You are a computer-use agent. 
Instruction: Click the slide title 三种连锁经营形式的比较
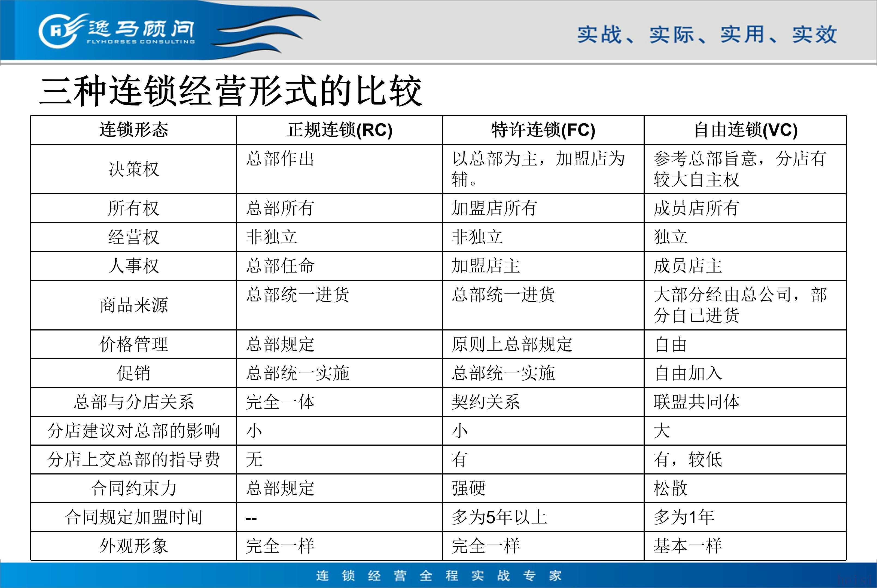coord(231,91)
